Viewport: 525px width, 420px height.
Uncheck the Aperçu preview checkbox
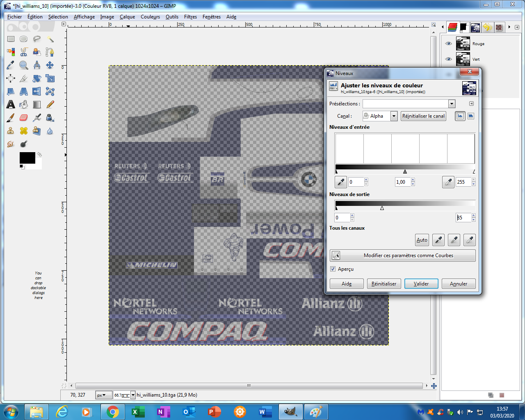click(x=333, y=269)
